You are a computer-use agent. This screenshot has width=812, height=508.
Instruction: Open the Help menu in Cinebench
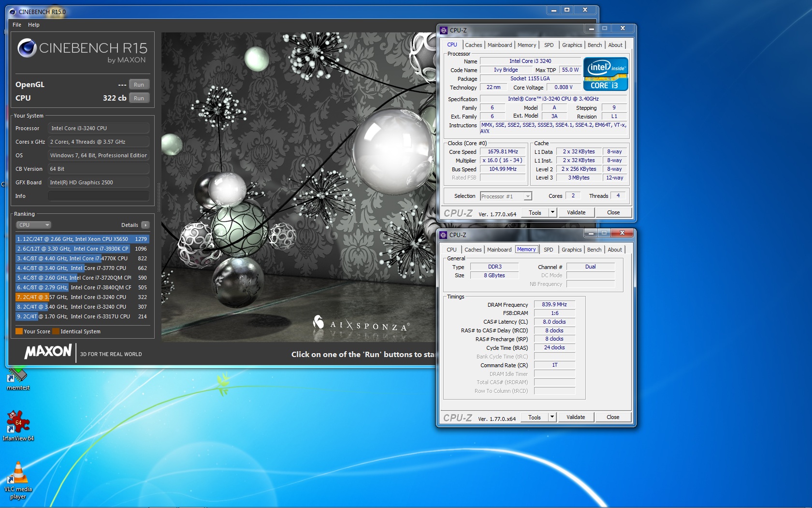34,25
